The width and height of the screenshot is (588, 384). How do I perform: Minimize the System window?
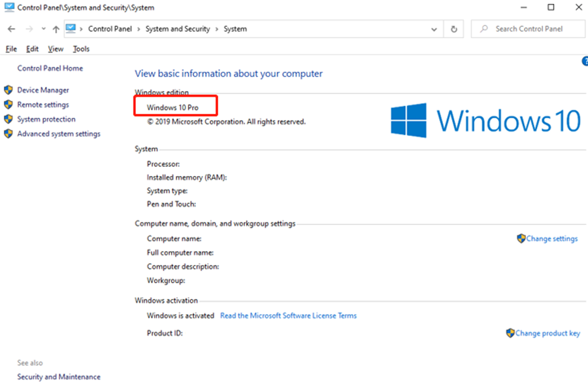pyautogui.click(x=524, y=7)
